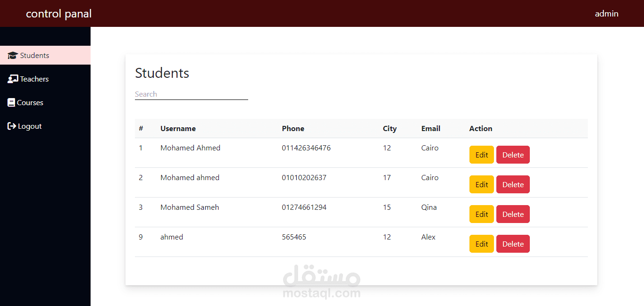The width and height of the screenshot is (644, 306).
Task: Select the Logout menu entry
Action: click(x=45, y=126)
